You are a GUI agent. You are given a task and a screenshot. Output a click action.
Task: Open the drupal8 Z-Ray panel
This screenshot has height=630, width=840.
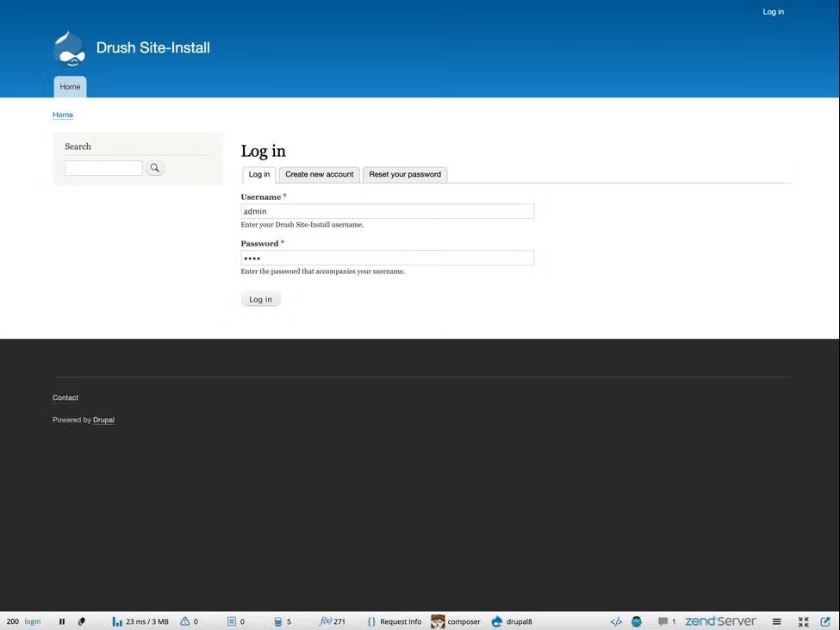pos(512,621)
